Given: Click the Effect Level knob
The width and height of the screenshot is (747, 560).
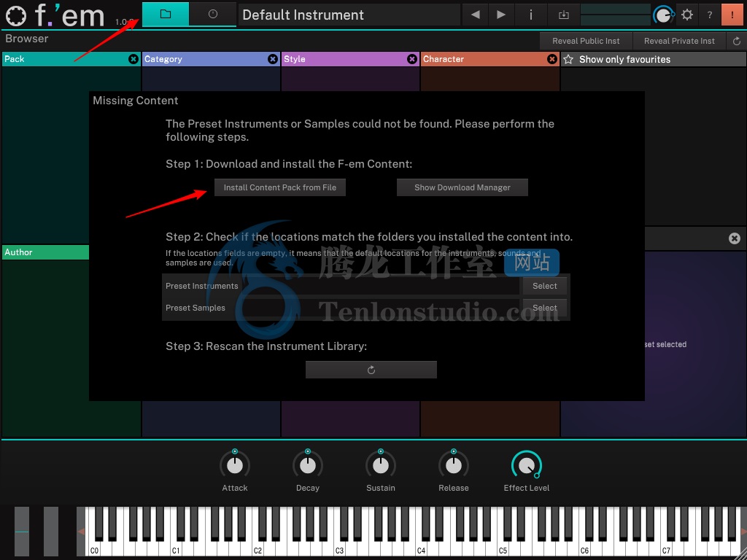Looking at the screenshot, I should tap(527, 464).
